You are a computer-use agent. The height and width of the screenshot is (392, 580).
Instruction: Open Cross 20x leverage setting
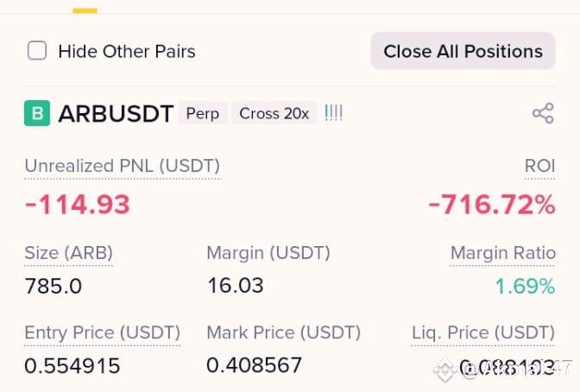click(274, 113)
